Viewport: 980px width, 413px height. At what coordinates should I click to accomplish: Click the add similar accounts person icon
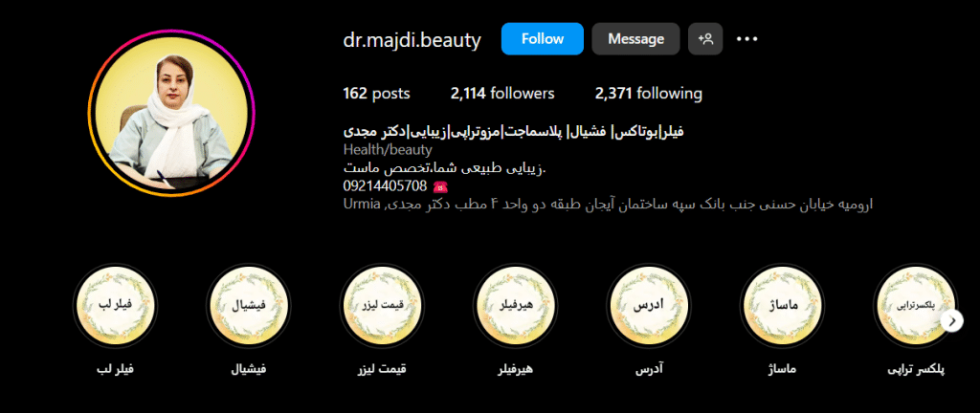pyautogui.click(x=705, y=38)
